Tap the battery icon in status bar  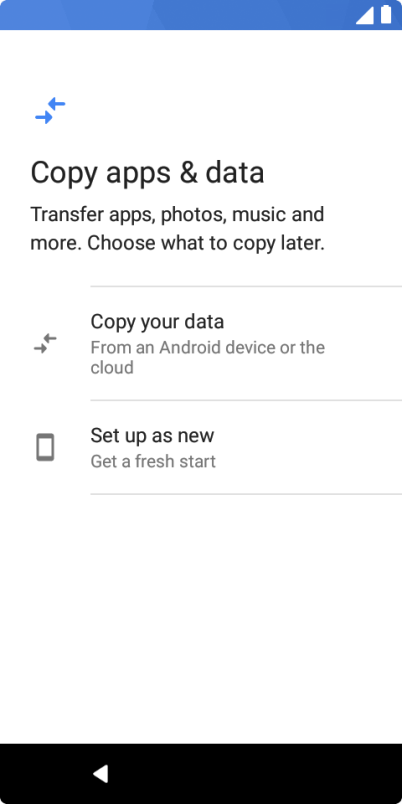click(386, 14)
